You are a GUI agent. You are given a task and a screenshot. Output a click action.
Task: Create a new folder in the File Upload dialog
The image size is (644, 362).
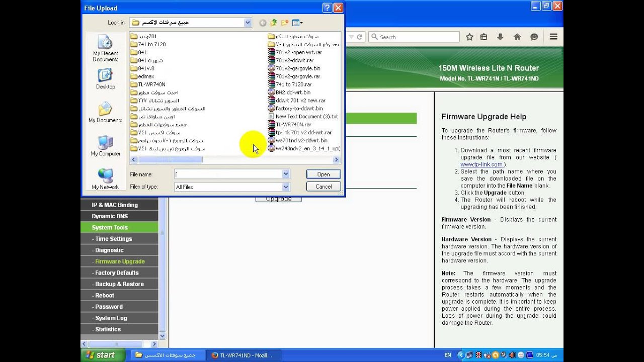pyautogui.click(x=285, y=23)
